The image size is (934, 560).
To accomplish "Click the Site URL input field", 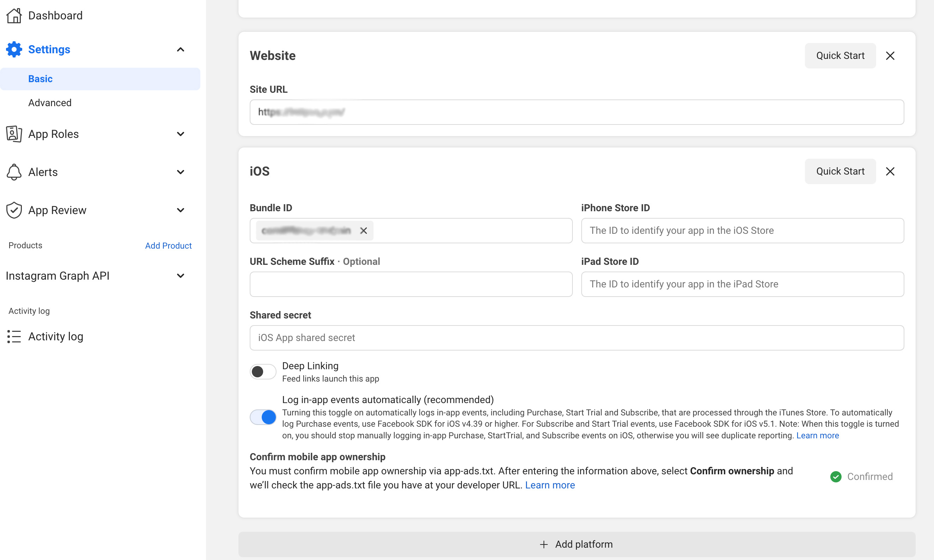I will [x=577, y=112].
